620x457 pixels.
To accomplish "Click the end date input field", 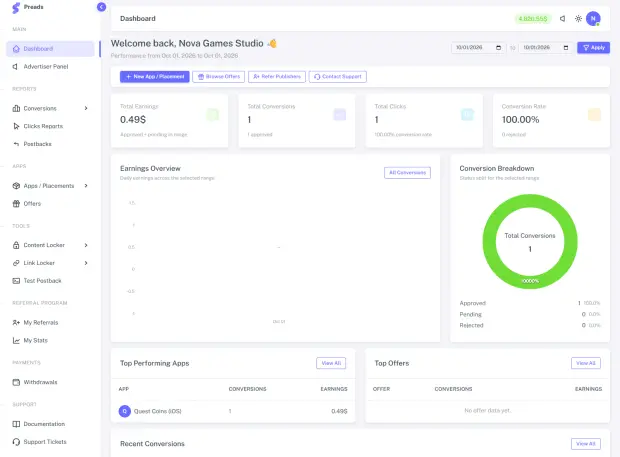I will point(546,47).
